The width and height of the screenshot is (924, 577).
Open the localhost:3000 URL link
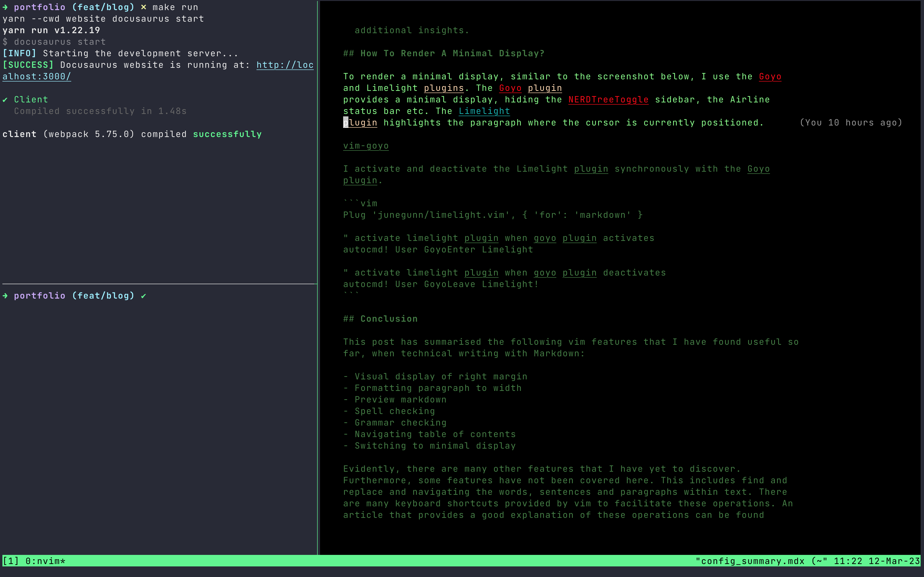[284, 65]
